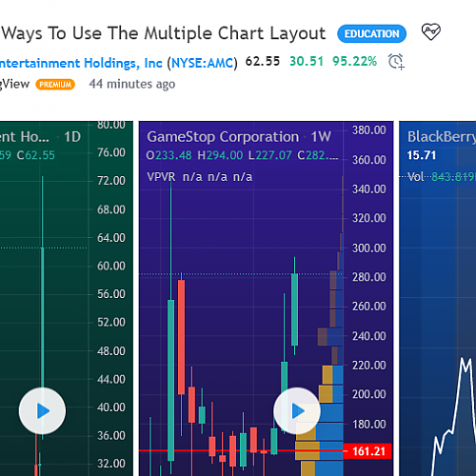
Task: Click the GameStop OHLC values line
Action: [242, 155]
